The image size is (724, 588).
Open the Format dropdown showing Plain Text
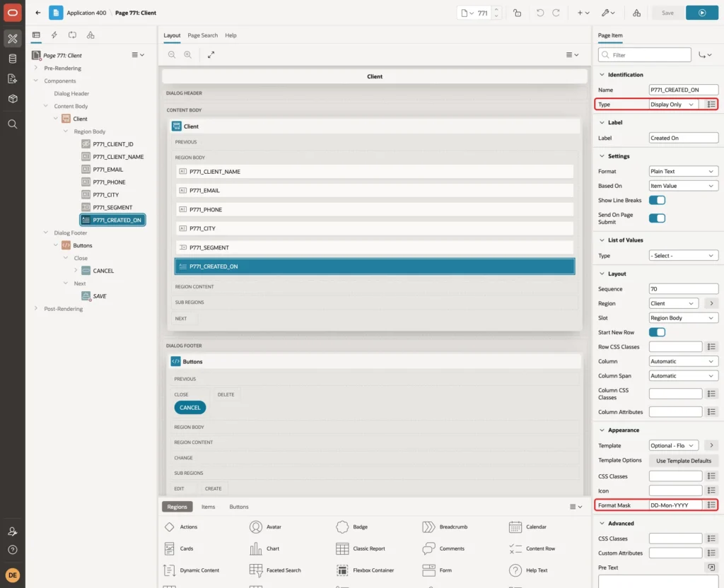(x=683, y=171)
